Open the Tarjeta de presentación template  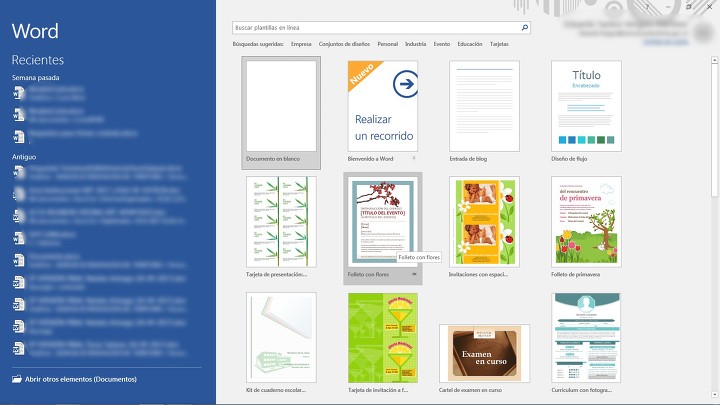coord(282,218)
